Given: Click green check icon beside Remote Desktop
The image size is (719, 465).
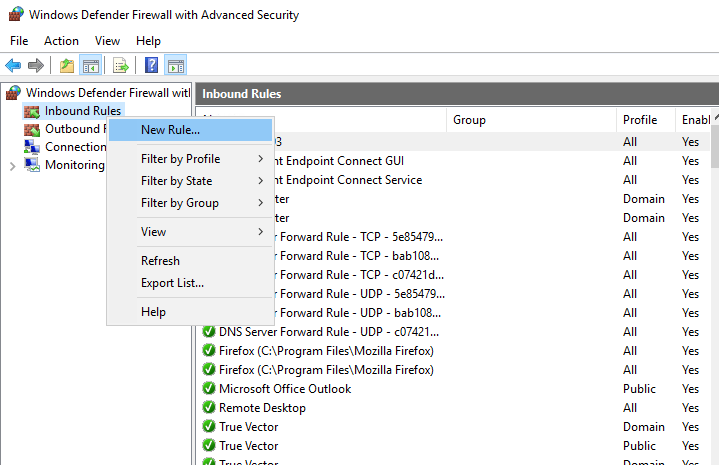Looking at the screenshot, I should [x=209, y=407].
